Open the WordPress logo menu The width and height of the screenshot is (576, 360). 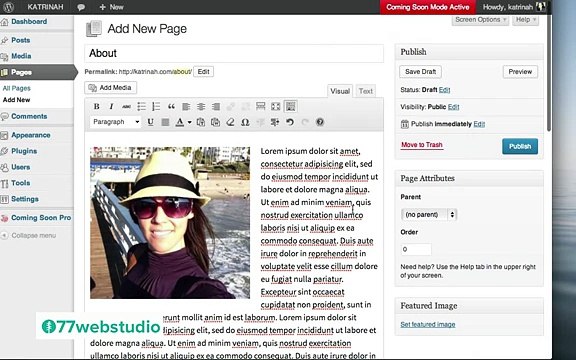8,7
